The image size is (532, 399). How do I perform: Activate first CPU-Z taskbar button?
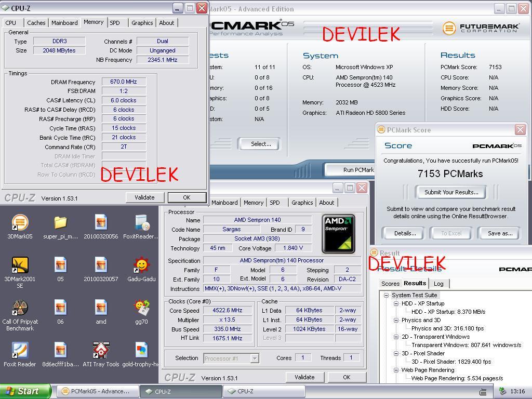tap(180, 391)
